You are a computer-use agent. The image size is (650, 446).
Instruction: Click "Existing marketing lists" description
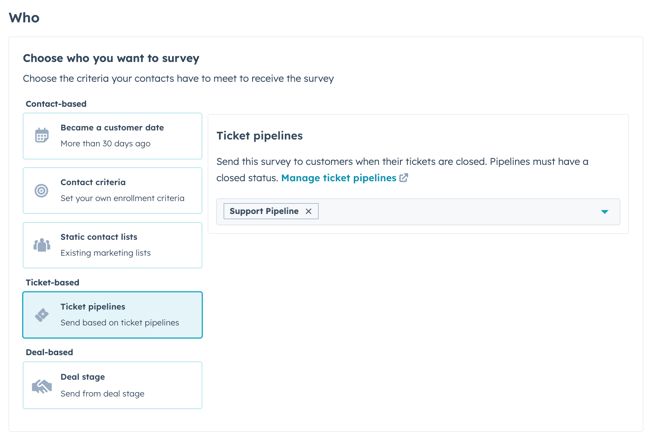(105, 253)
